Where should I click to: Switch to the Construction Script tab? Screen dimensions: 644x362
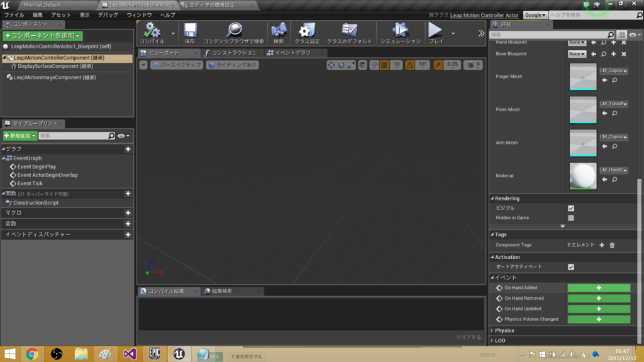pyautogui.click(x=233, y=53)
